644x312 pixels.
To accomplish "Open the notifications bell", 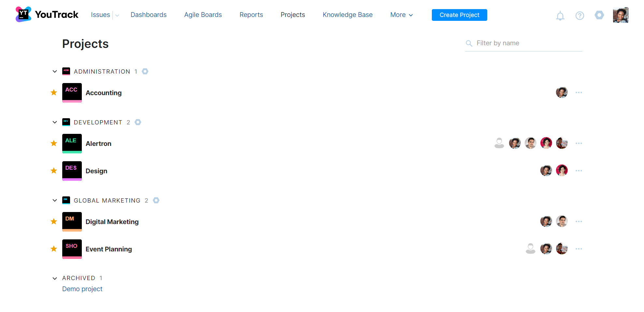I will pyautogui.click(x=560, y=15).
